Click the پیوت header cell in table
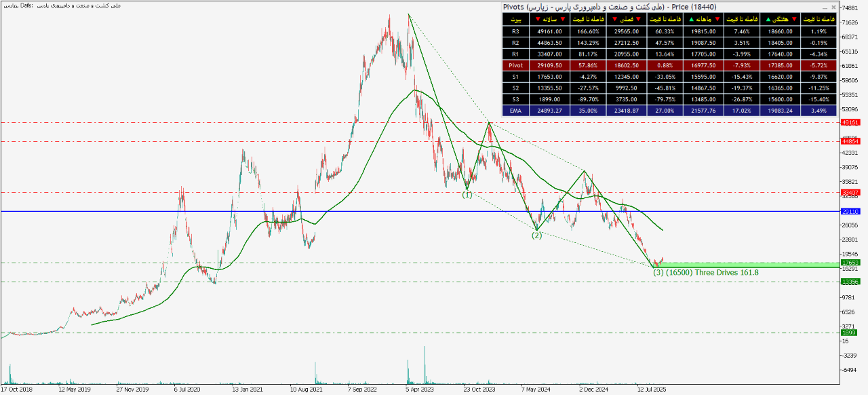868x395 pixels. click(515, 19)
